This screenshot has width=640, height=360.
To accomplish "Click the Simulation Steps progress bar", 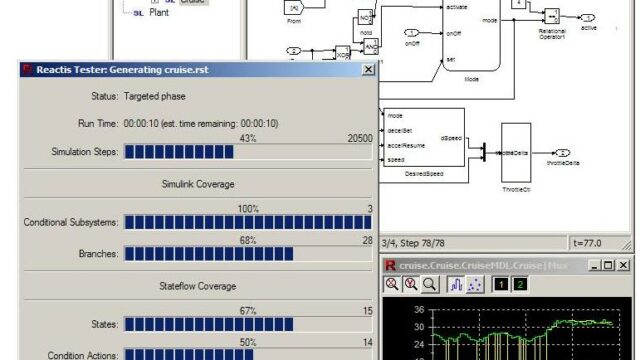I will coord(248,152).
